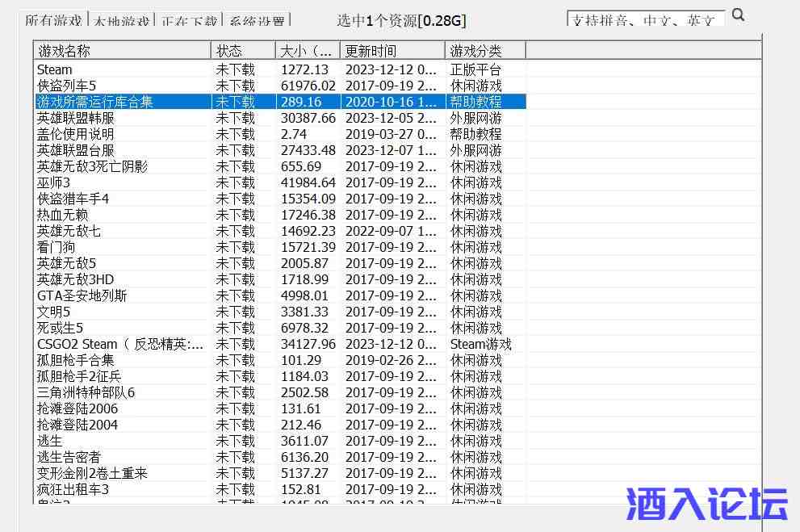Viewport: 800px width, 532px height.
Task: Select CSGO2 Steam 反恐精英 row
Action: pos(279,344)
